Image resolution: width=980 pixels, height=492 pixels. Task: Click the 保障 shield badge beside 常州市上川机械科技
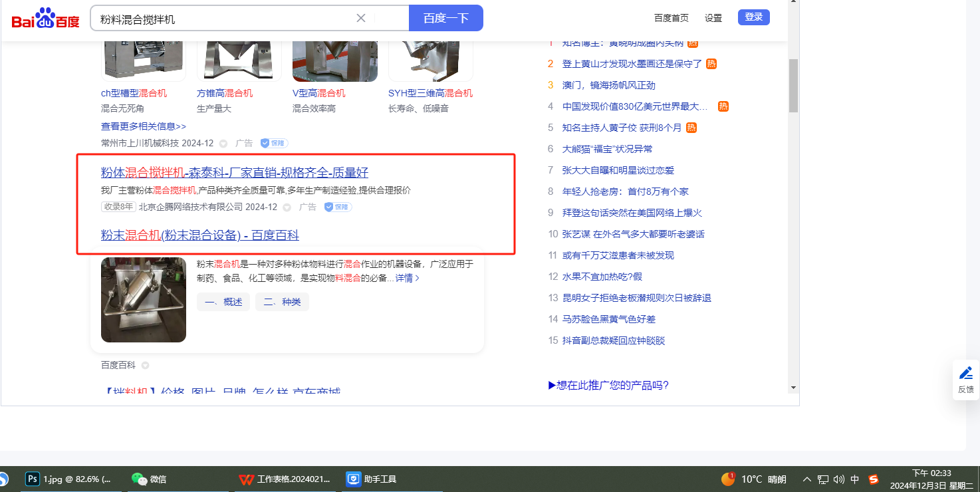coord(274,143)
